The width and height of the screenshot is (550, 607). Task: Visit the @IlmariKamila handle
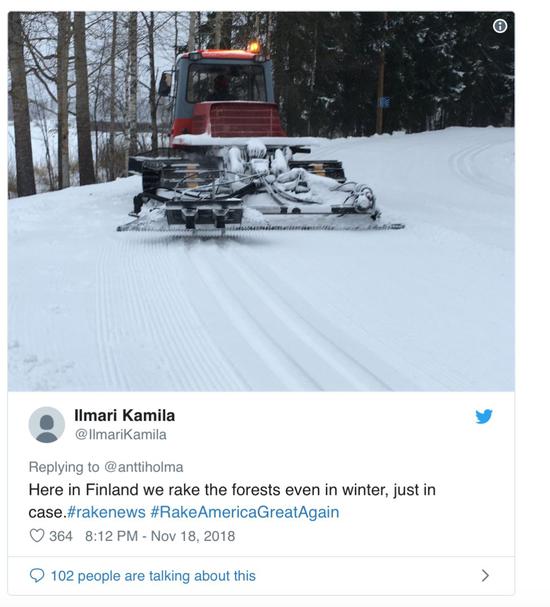[x=120, y=434]
